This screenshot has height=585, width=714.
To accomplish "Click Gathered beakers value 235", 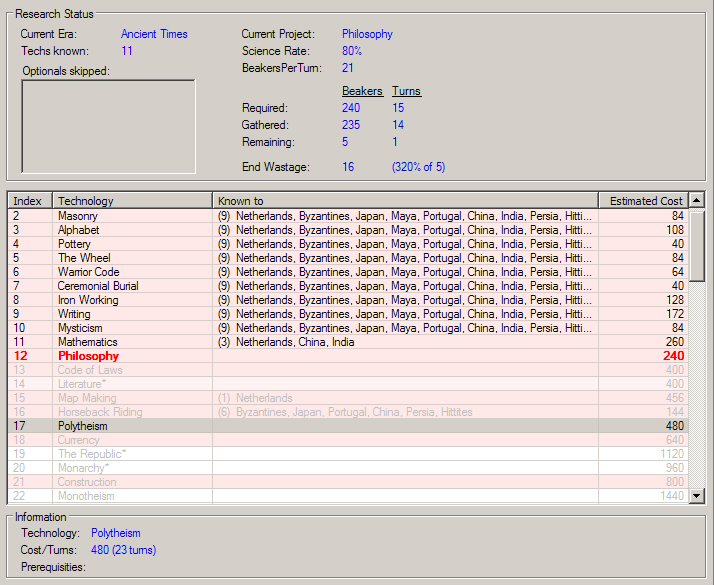I will point(351,125).
